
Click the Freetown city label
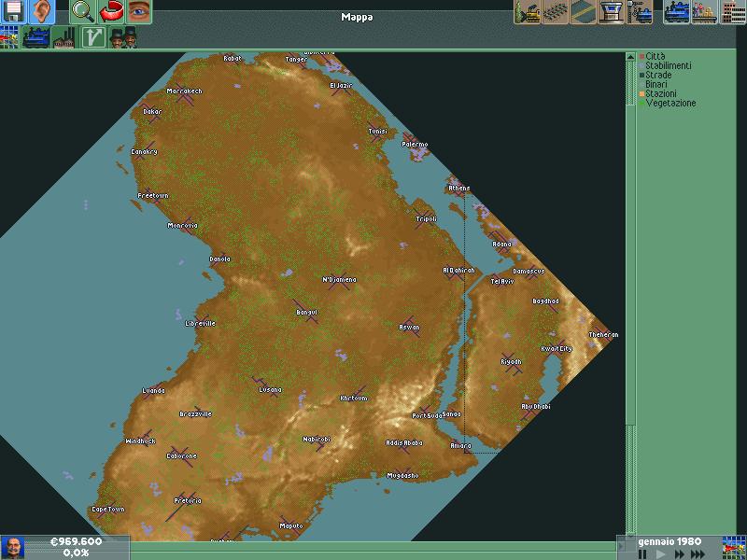tap(153, 196)
